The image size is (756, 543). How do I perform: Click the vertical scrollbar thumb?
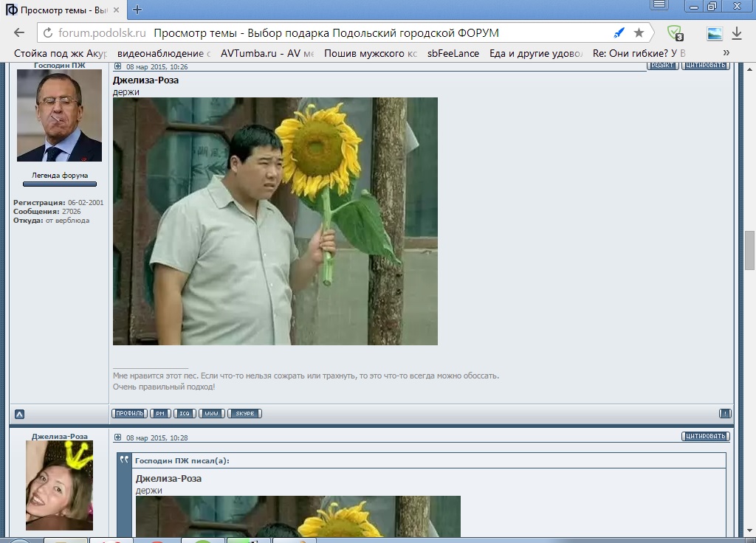coord(749,250)
